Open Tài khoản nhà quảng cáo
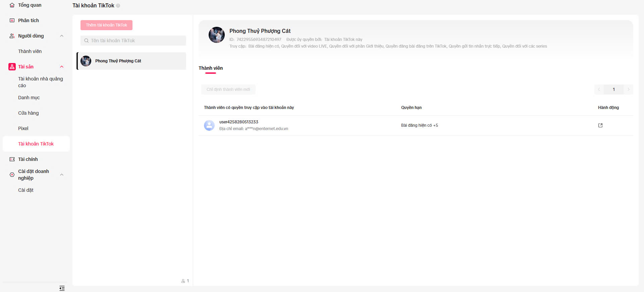The image size is (644, 292). (41, 82)
